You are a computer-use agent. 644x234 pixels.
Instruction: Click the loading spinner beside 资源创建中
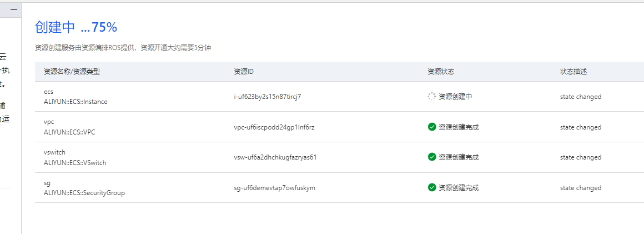[x=432, y=97]
